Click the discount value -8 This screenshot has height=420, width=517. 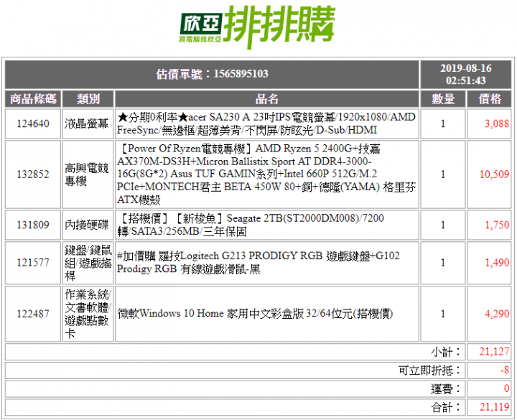click(505, 370)
